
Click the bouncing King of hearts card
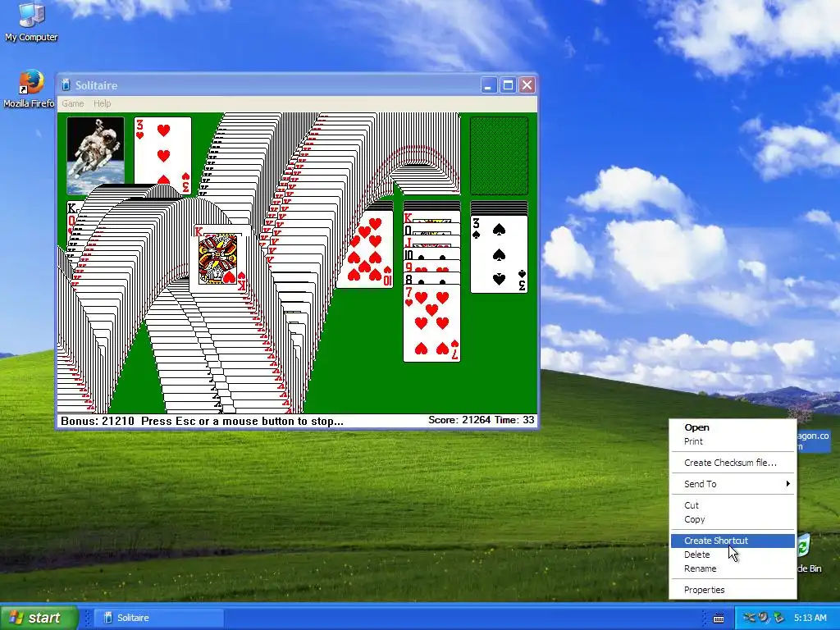coord(220,258)
